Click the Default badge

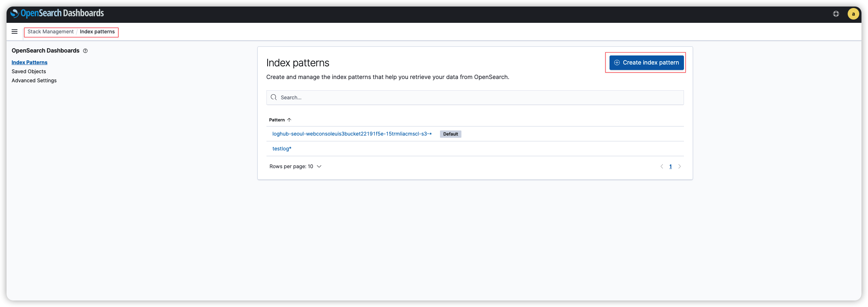[x=451, y=134]
